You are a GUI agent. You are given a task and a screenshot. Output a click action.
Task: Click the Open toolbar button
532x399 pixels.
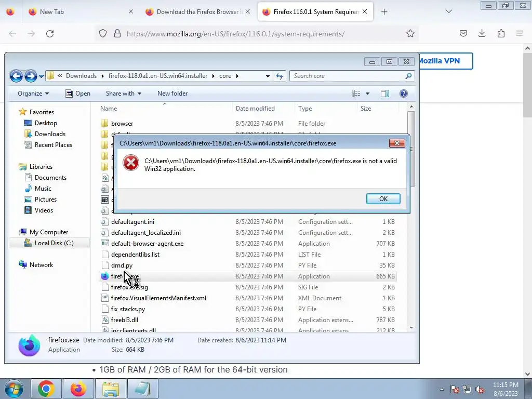78,94
